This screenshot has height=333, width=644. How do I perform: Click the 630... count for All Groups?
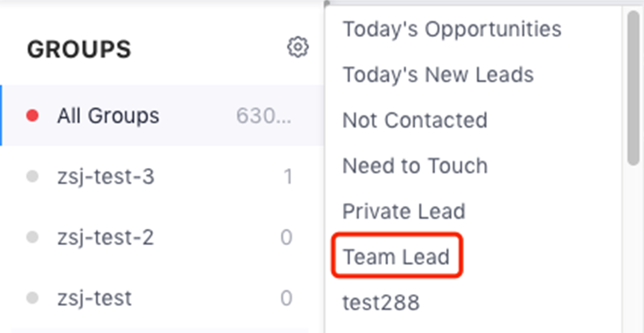coord(263,116)
